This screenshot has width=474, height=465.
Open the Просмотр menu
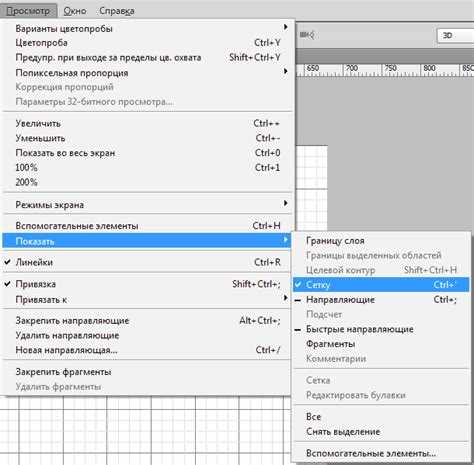(x=28, y=11)
